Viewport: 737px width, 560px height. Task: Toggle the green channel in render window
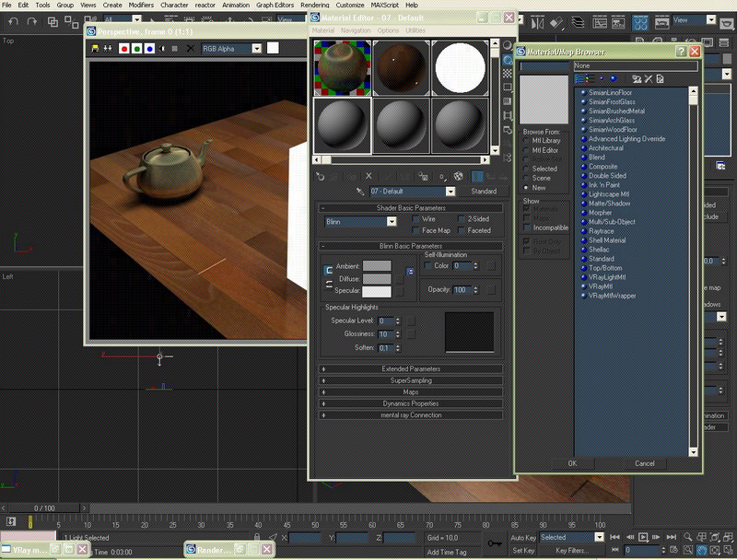pos(136,49)
